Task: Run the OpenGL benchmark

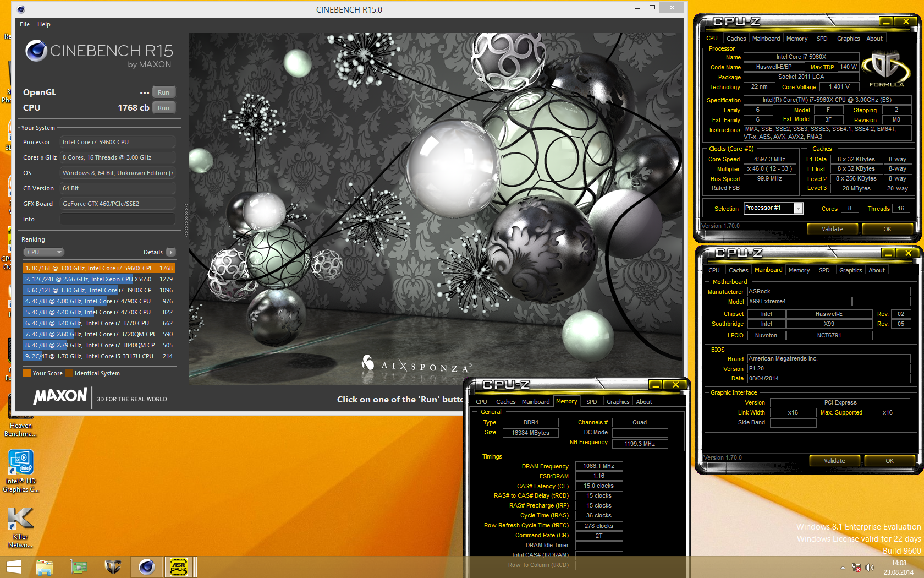Action: pos(163,92)
